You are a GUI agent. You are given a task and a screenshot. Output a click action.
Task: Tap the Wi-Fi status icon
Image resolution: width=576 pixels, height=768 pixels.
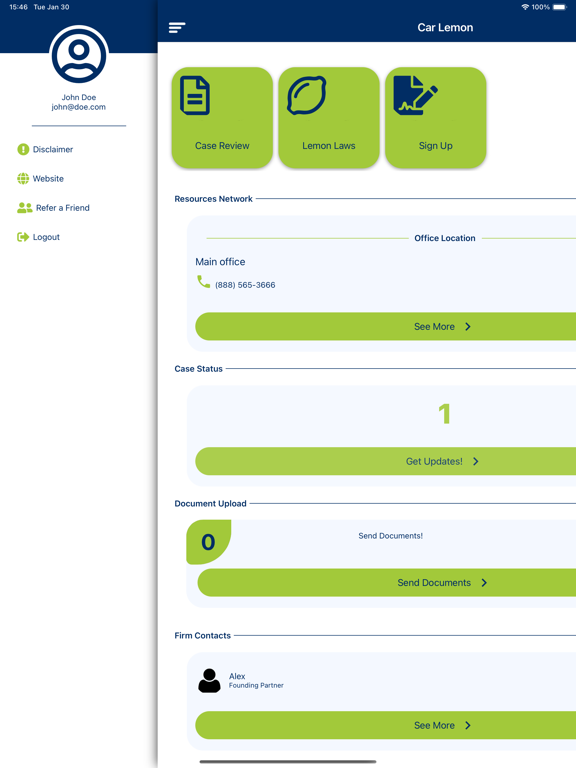click(525, 7)
